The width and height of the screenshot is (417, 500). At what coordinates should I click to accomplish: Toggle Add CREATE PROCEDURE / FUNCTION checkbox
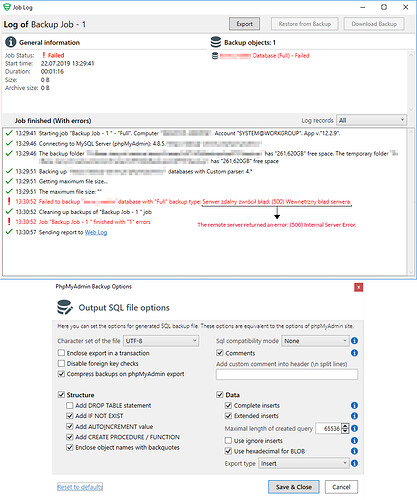70,437
